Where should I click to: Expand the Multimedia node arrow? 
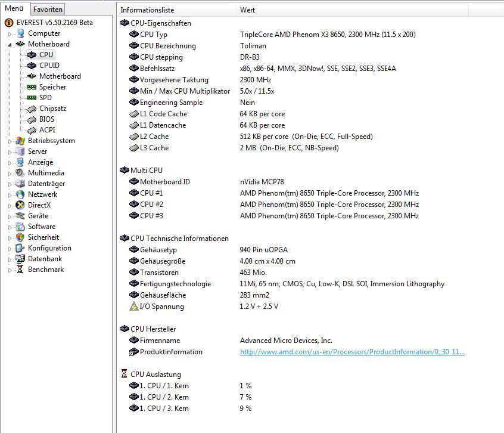point(10,174)
